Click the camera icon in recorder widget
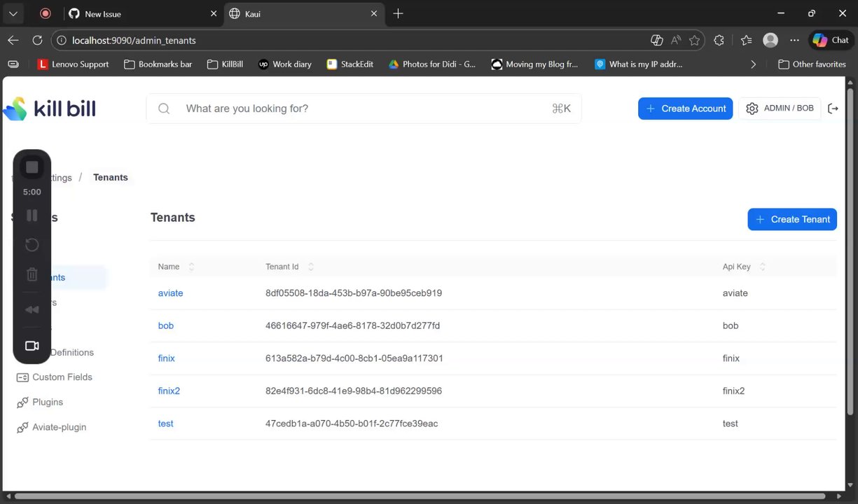858x504 pixels. tap(32, 346)
